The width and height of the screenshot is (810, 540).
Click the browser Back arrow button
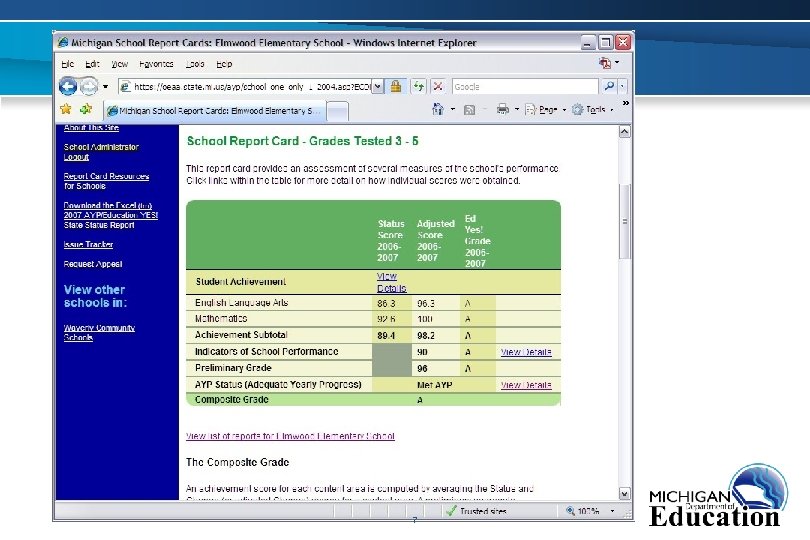(x=68, y=86)
